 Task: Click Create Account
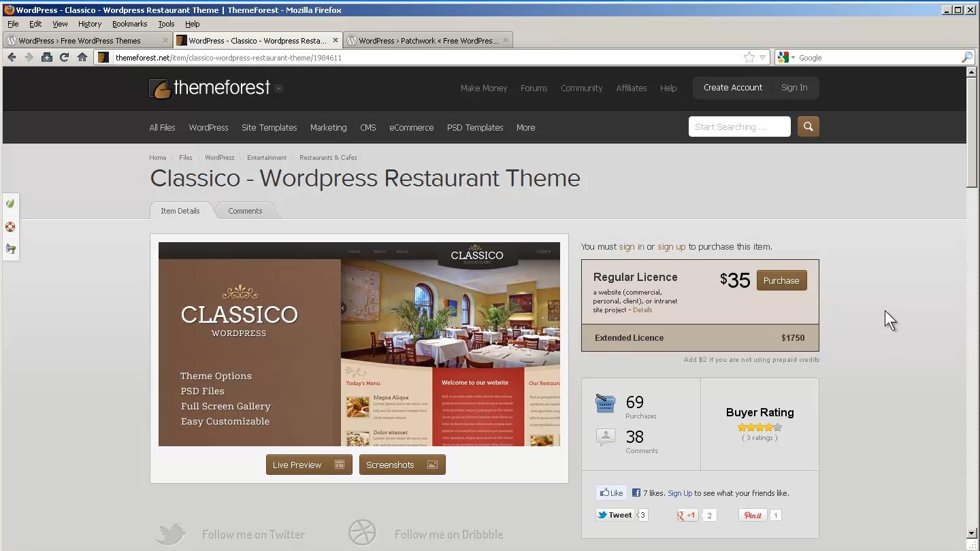[x=733, y=88]
